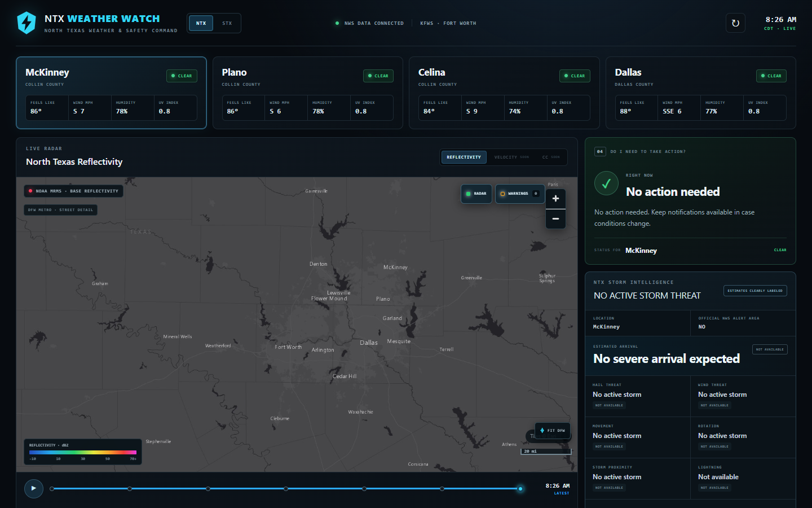Click the 'KFWS · Fort Worth' station label
The height and width of the screenshot is (508, 812).
tap(448, 23)
